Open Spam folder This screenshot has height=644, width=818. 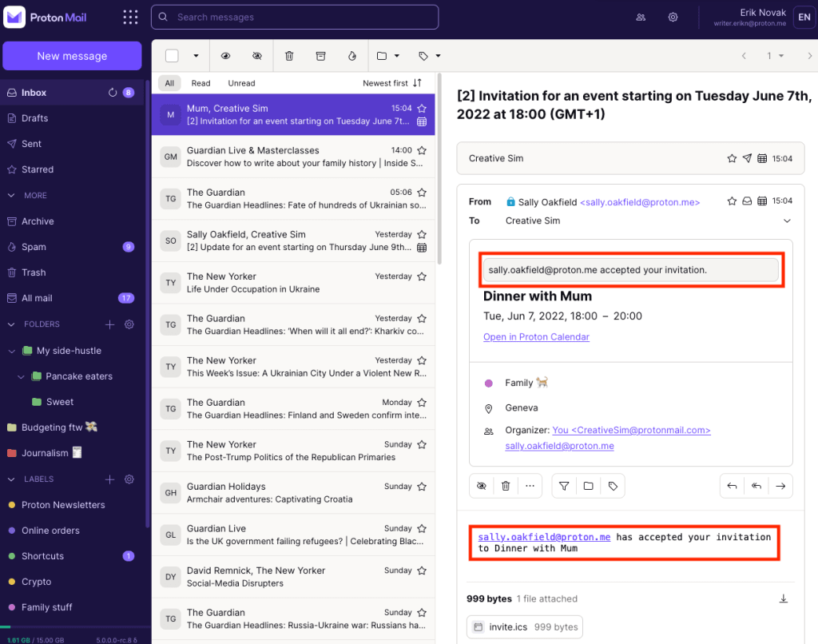[x=72, y=247]
